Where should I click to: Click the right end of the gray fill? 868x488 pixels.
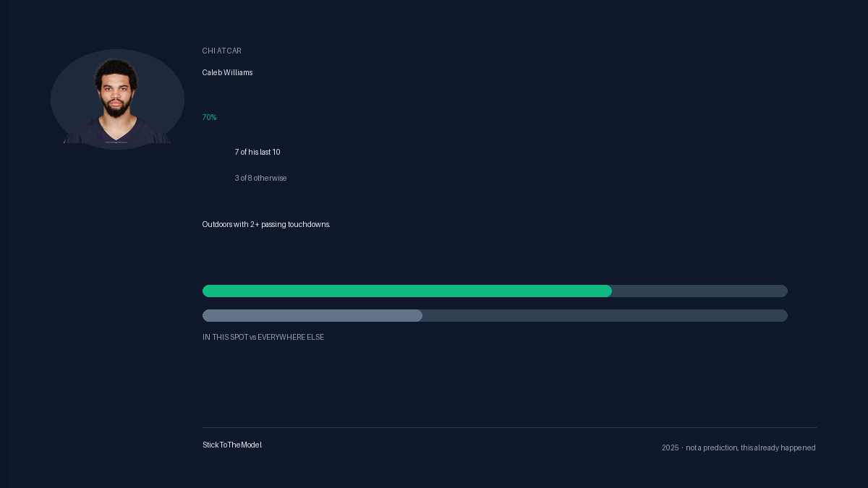point(418,316)
